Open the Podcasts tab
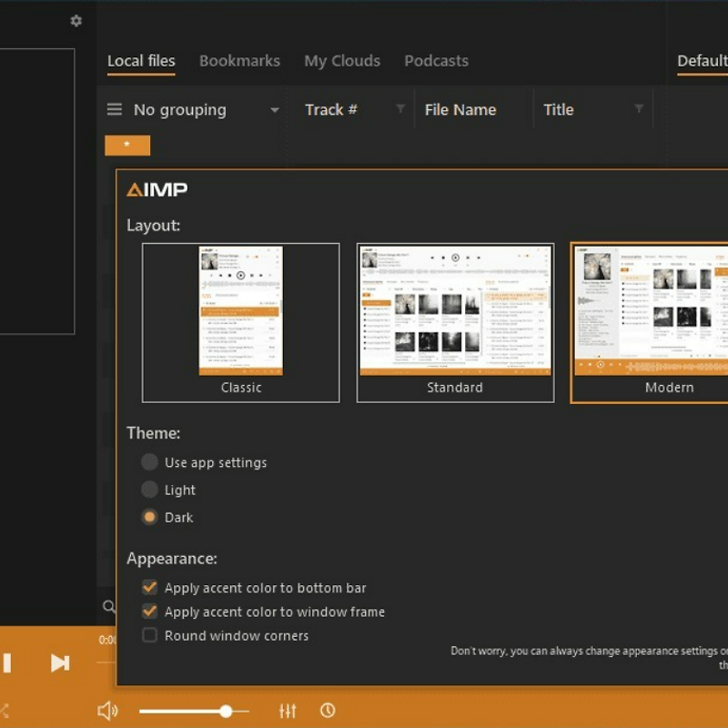The height and width of the screenshot is (728, 728). pyautogui.click(x=436, y=61)
